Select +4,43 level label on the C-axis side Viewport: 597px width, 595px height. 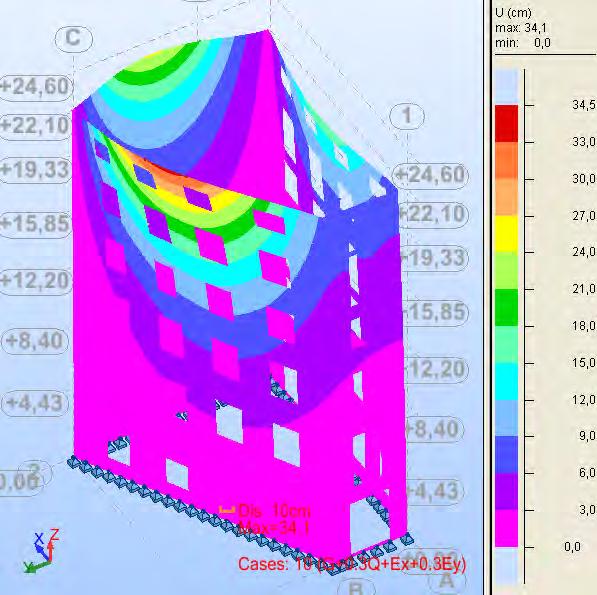[35, 403]
